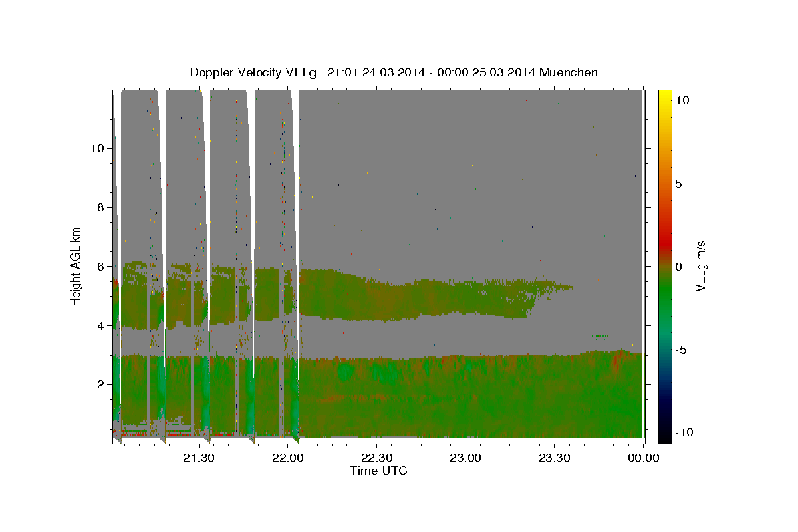Click the black bottom of the colorbar
Viewport: 798px width, 532px height.
tap(664, 436)
